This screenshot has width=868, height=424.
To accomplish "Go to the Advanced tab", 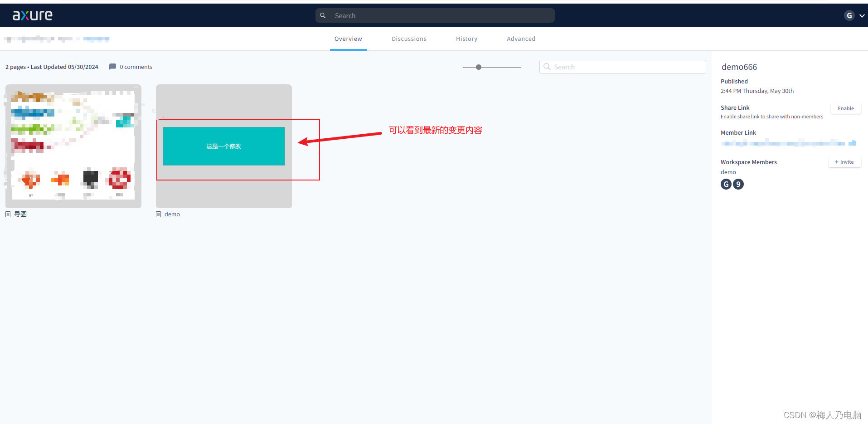I will pyautogui.click(x=521, y=39).
